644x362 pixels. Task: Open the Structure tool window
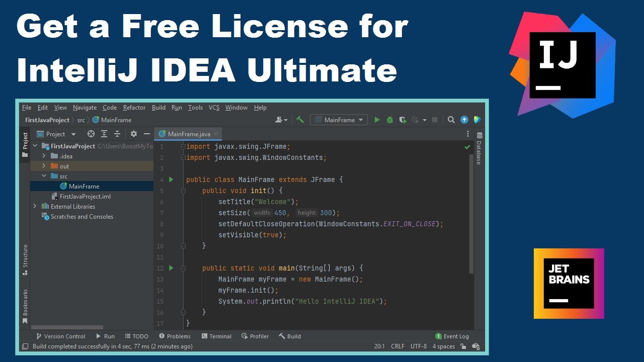pos(25,259)
